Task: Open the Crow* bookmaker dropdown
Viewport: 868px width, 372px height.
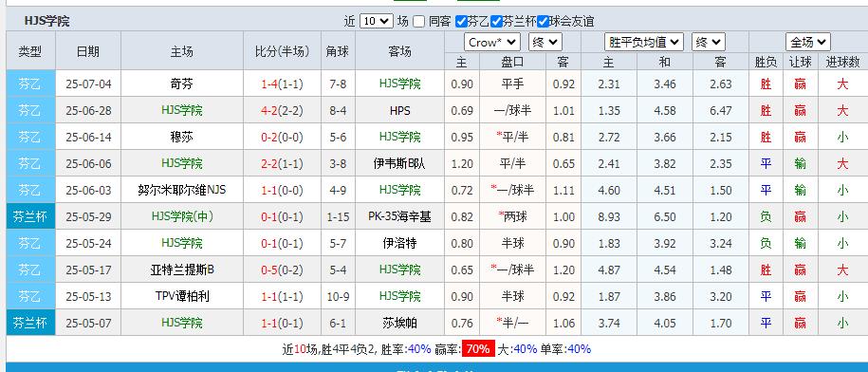Action: pyautogui.click(x=492, y=42)
